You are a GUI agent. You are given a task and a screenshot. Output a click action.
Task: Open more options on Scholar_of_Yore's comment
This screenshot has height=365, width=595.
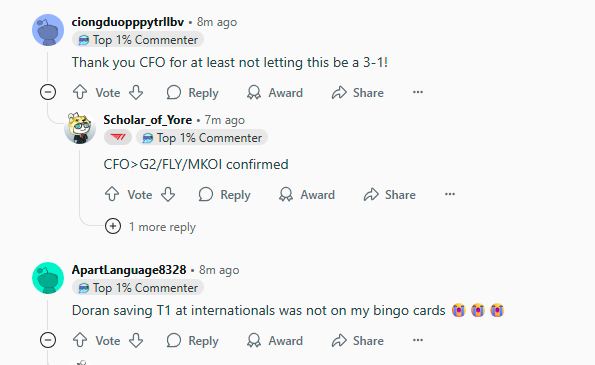pos(450,194)
